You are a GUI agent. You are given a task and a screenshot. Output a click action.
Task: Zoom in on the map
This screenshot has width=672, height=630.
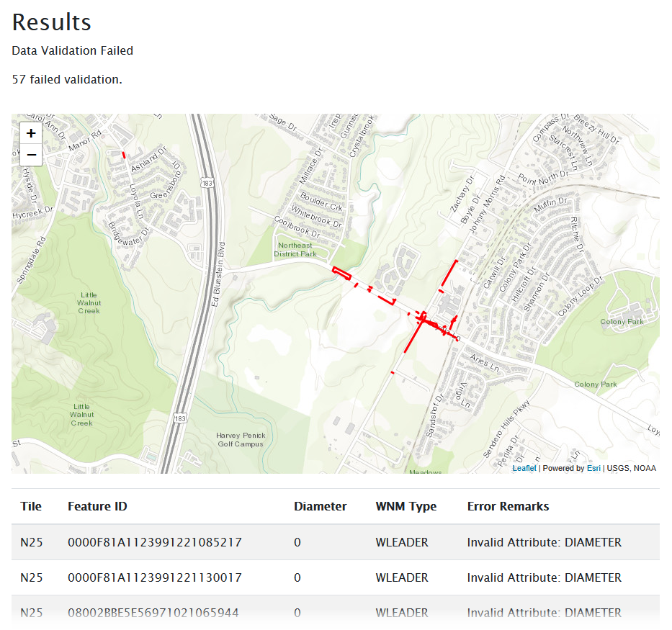(31, 134)
